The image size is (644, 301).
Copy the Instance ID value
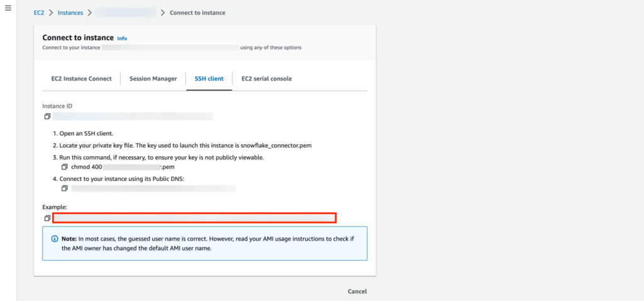[47, 116]
